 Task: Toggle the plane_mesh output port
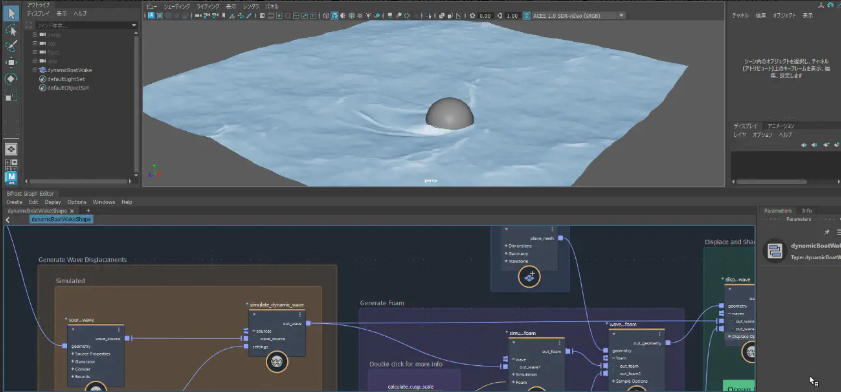[x=560, y=238]
